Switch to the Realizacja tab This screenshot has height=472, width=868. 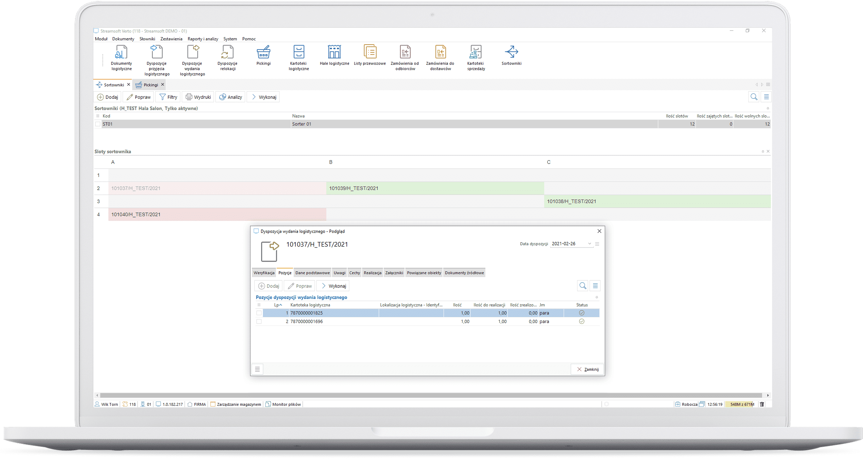tap(372, 273)
